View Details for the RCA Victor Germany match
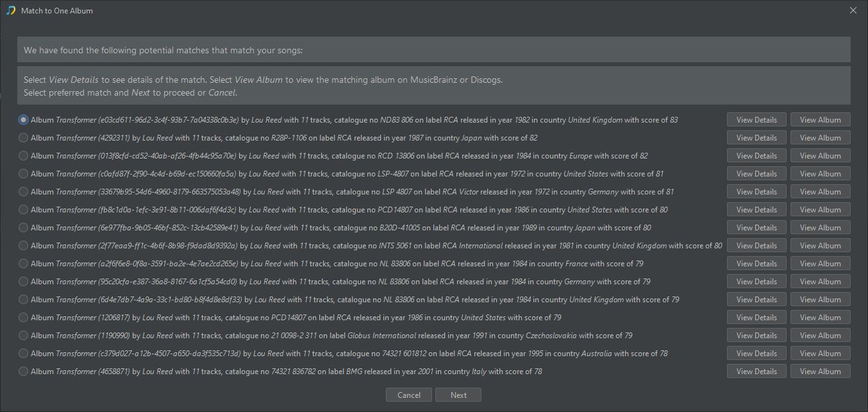The height and width of the screenshot is (412, 868). [x=756, y=192]
